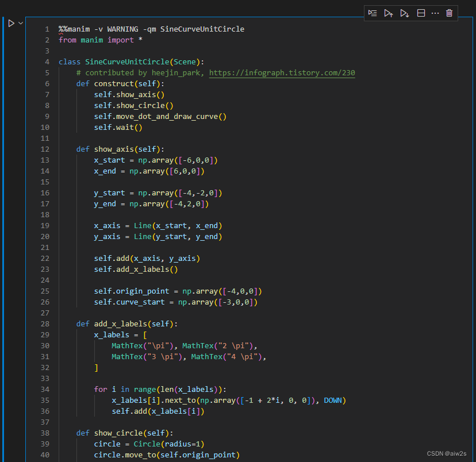476x462 pixels.
Task: Click 'def add_x_labels(self):' definition
Action: pyautogui.click(x=127, y=324)
